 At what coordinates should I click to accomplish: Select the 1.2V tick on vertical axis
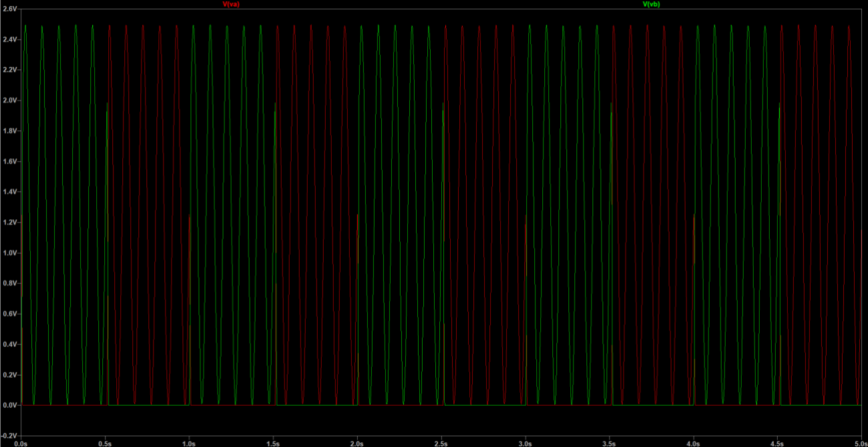[x=9, y=222]
